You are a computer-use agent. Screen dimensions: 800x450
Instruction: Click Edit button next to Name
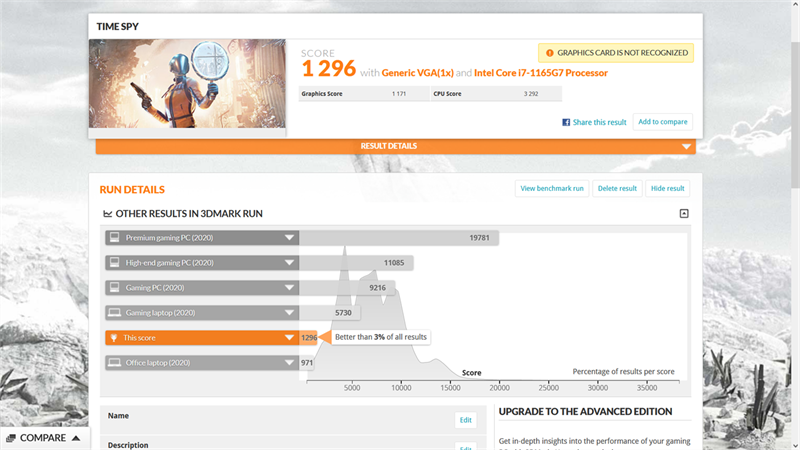coord(465,420)
